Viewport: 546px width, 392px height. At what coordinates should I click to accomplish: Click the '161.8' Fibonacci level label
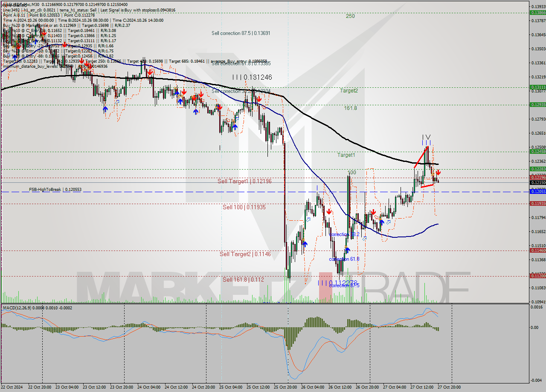[x=350, y=108]
